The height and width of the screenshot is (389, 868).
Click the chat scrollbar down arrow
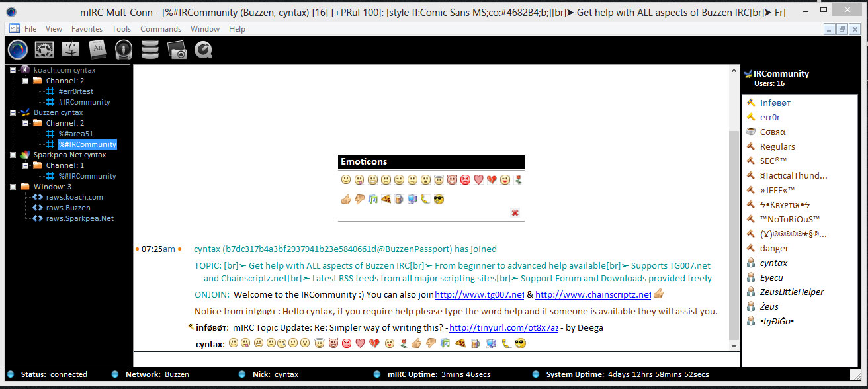coord(734,345)
